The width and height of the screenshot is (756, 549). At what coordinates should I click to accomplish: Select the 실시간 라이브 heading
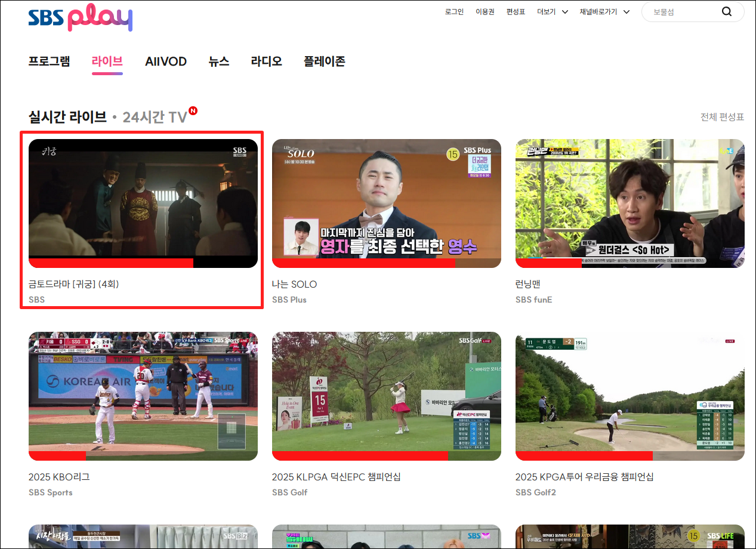click(x=67, y=117)
